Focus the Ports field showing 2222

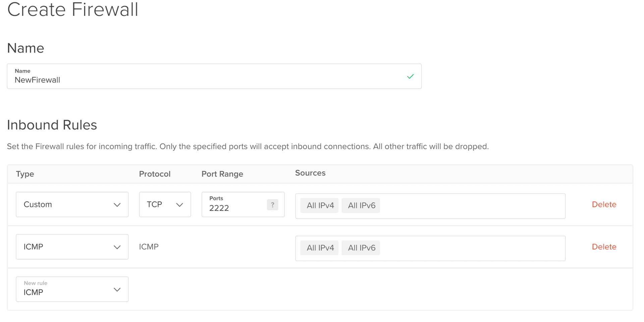tap(235, 208)
